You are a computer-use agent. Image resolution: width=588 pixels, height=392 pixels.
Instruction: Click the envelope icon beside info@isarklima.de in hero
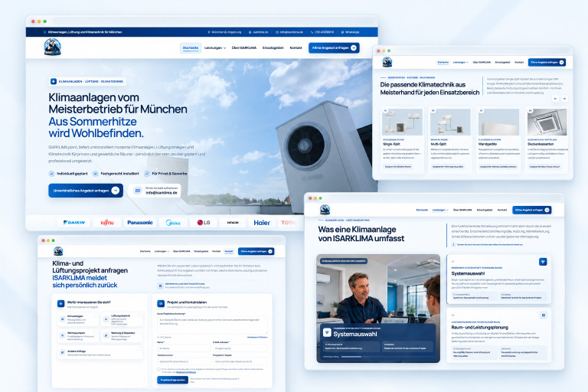138,191
